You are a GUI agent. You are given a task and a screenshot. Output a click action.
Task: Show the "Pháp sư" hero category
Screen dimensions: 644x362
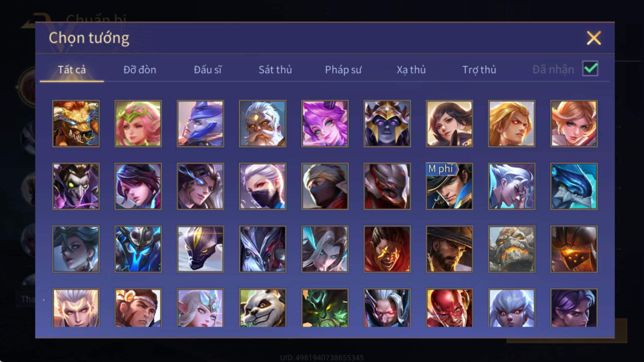343,70
